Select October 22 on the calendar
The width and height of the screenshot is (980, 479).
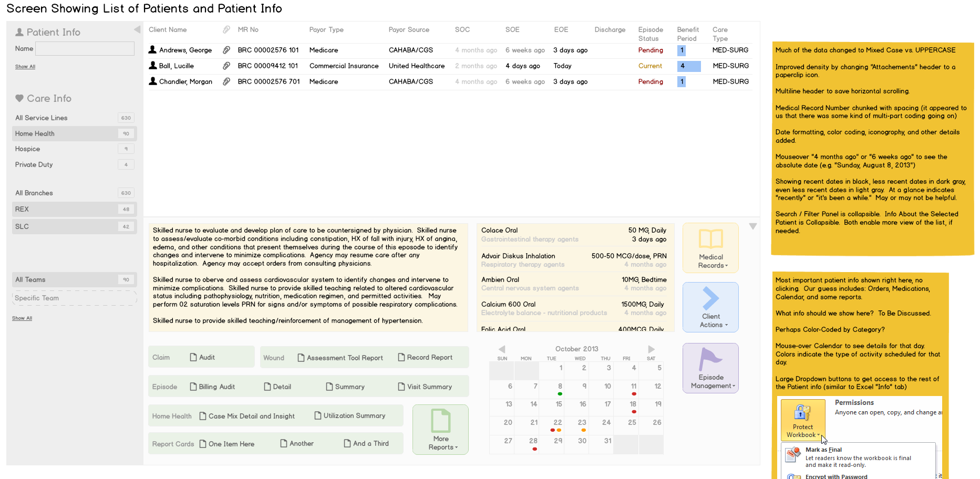(x=557, y=423)
